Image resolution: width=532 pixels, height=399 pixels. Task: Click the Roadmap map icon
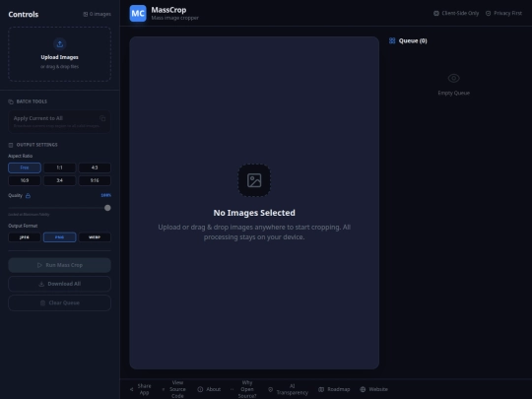tap(321, 389)
